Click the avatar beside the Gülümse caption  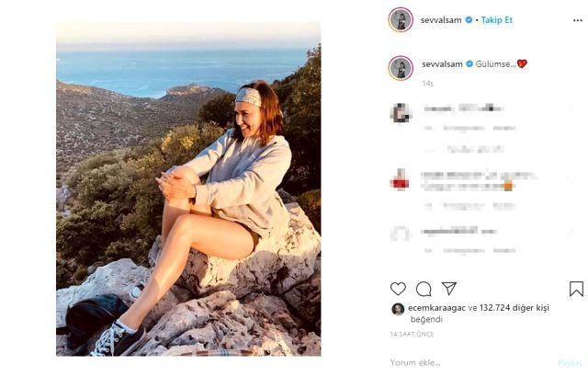click(401, 67)
